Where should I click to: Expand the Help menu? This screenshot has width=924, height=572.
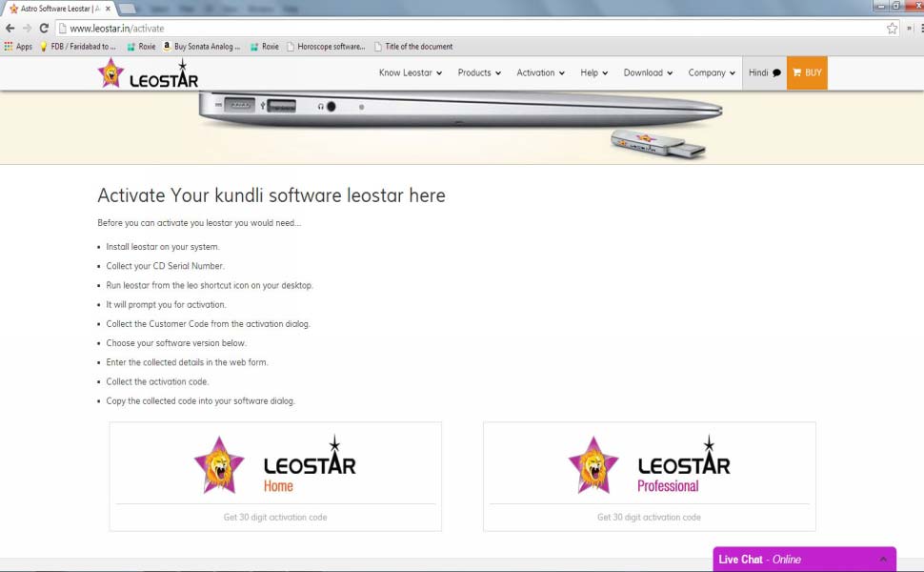click(594, 72)
